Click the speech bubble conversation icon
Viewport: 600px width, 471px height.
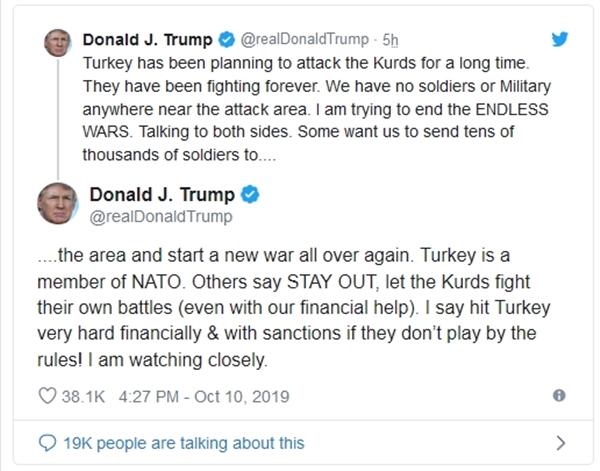(x=47, y=442)
